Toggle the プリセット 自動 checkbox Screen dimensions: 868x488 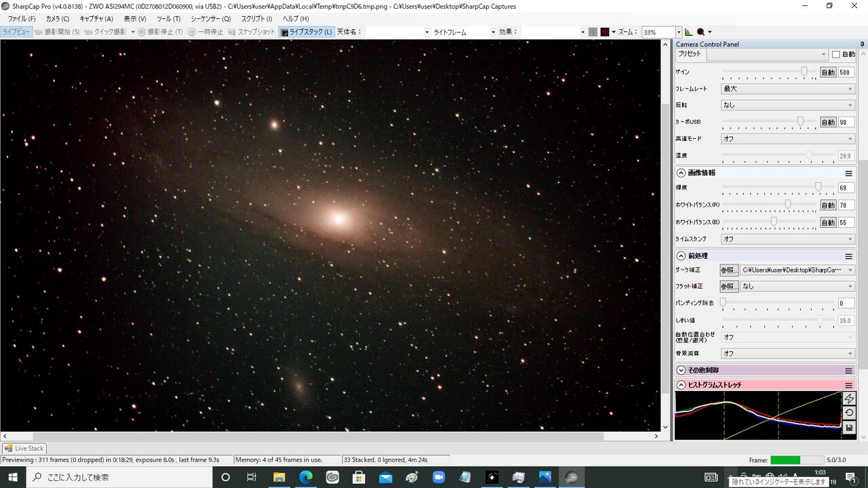pyautogui.click(x=836, y=54)
